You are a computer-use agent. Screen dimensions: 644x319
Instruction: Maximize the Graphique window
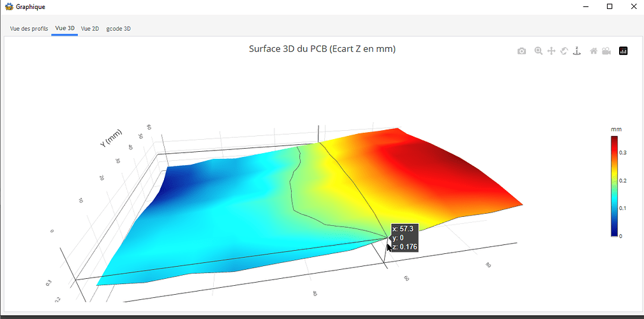610,6
